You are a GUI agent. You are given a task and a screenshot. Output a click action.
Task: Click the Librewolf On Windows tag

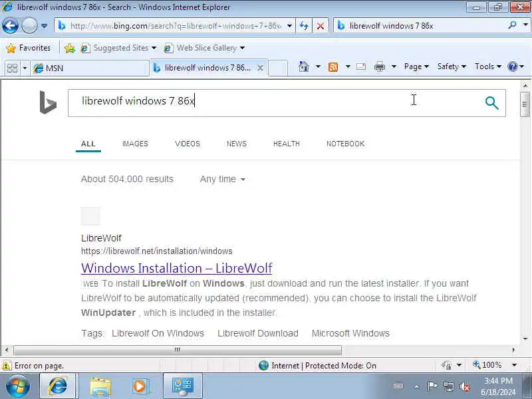tap(158, 333)
